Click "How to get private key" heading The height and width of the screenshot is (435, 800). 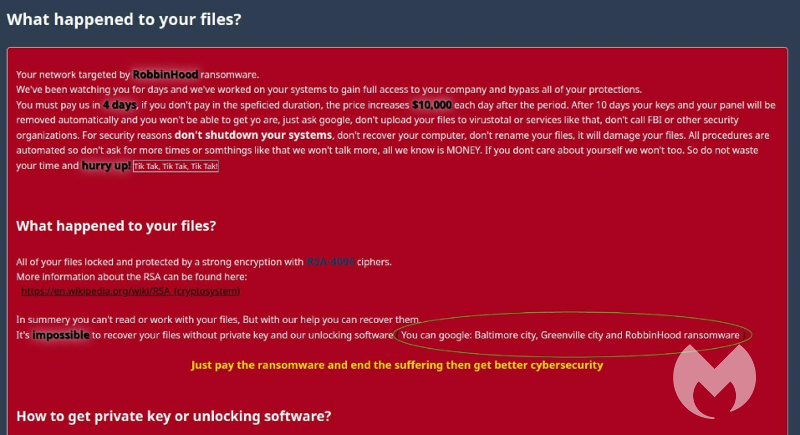tap(174, 416)
